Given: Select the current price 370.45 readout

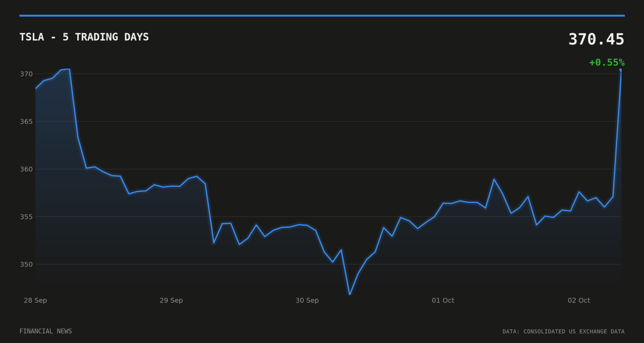Looking at the screenshot, I should (596, 39).
